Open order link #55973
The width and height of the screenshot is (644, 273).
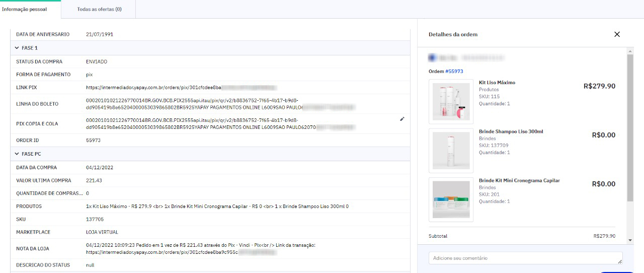[454, 72]
